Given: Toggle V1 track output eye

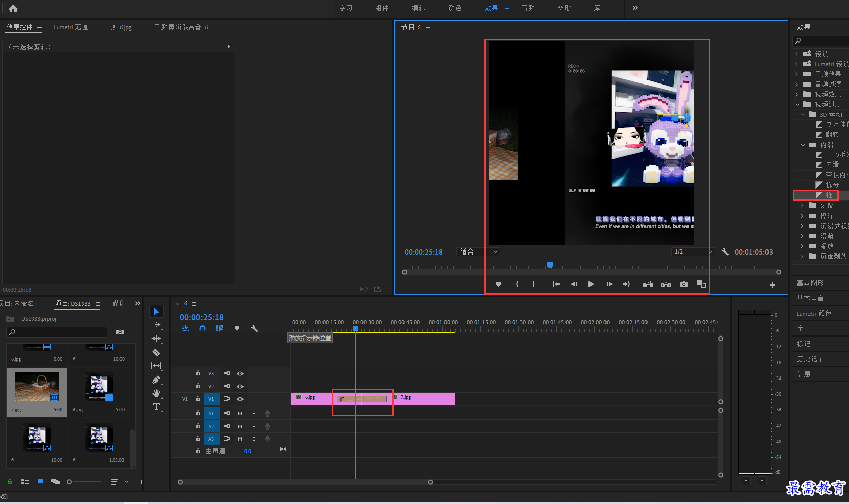Looking at the screenshot, I should 240,399.
